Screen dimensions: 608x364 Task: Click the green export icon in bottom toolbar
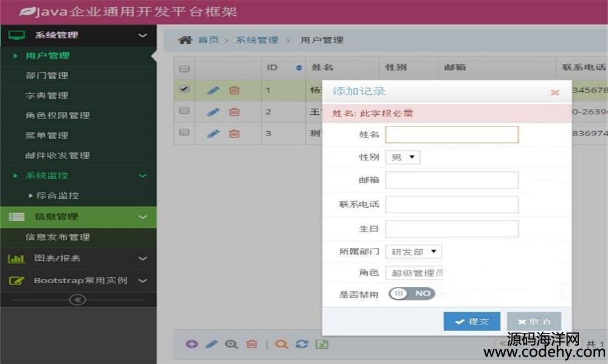(x=322, y=344)
